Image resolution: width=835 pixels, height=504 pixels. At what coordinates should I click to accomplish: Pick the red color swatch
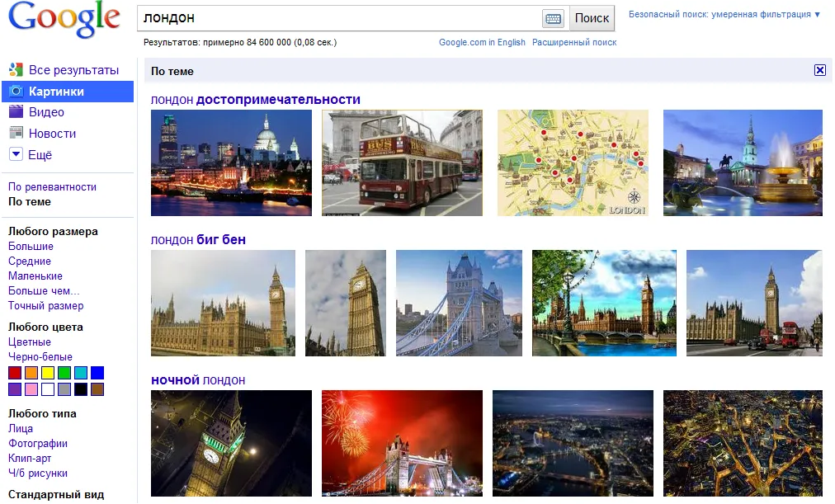click(x=15, y=373)
